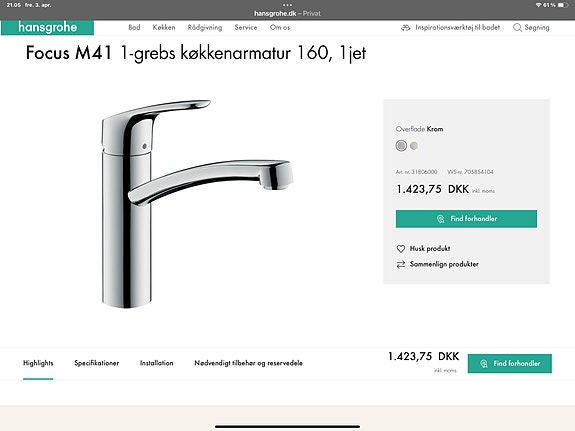Viewport: 575px width, 431px height.
Task: Tap the three dots at the screen's top
Action: [x=288, y=5]
